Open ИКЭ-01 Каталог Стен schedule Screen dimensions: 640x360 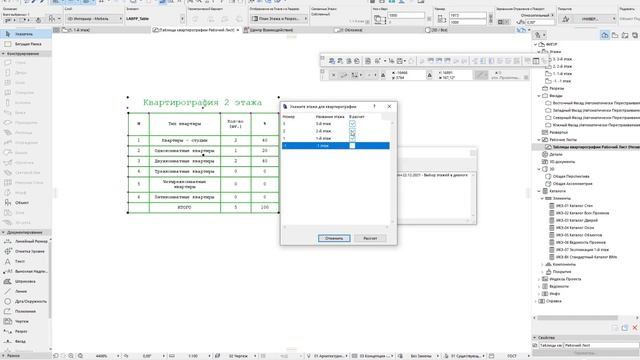[x=574, y=206]
